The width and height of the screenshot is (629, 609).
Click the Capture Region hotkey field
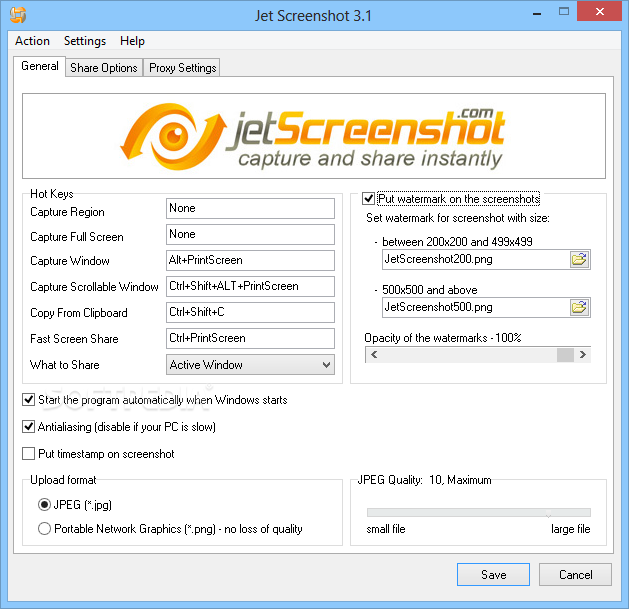coord(250,208)
